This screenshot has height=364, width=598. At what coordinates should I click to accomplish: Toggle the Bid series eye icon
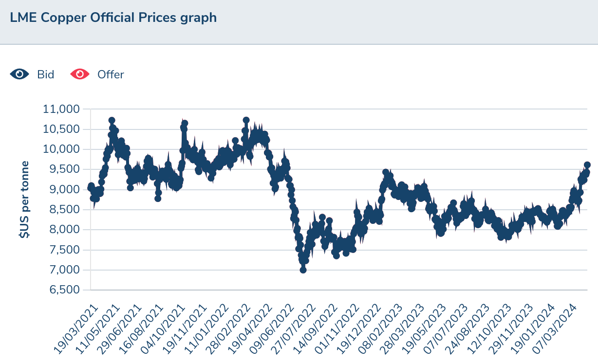pyautogui.click(x=20, y=74)
